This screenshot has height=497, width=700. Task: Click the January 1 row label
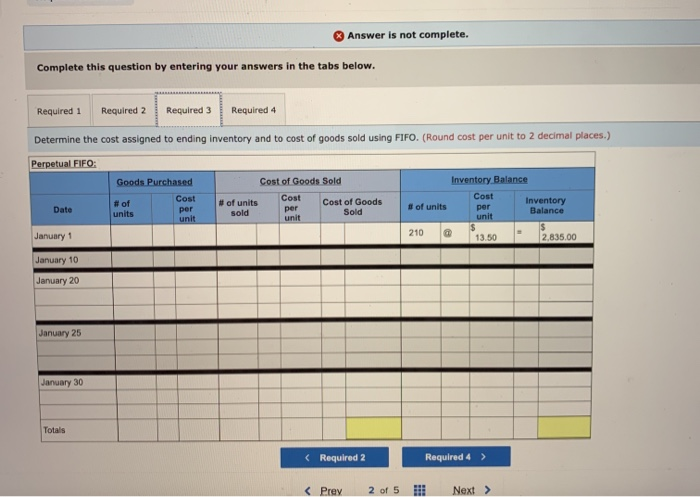[53, 236]
